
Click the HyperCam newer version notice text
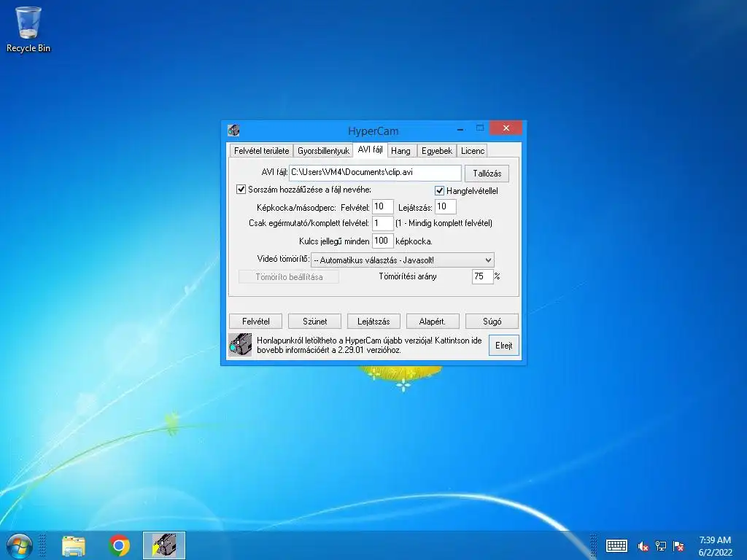369,345
